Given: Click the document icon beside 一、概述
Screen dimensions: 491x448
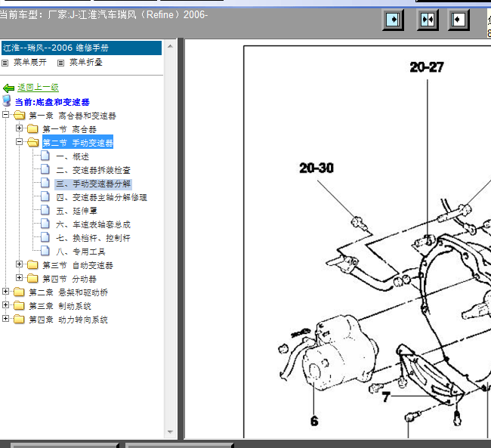Looking at the screenshot, I should click(x=45, y=156).
